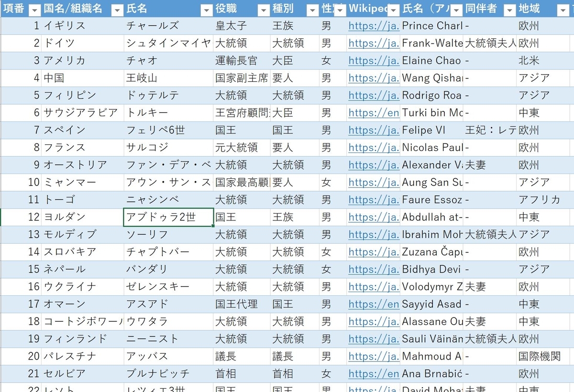The image size is (574, 392).
Task: Select the cell 運輸長官
Action: point(242,61)
